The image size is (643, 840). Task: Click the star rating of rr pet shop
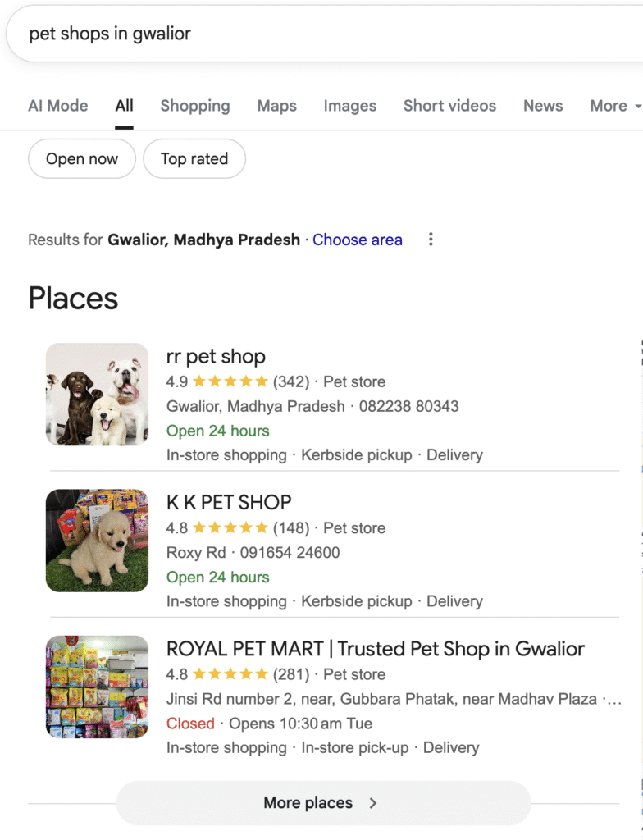coord(230,381)
